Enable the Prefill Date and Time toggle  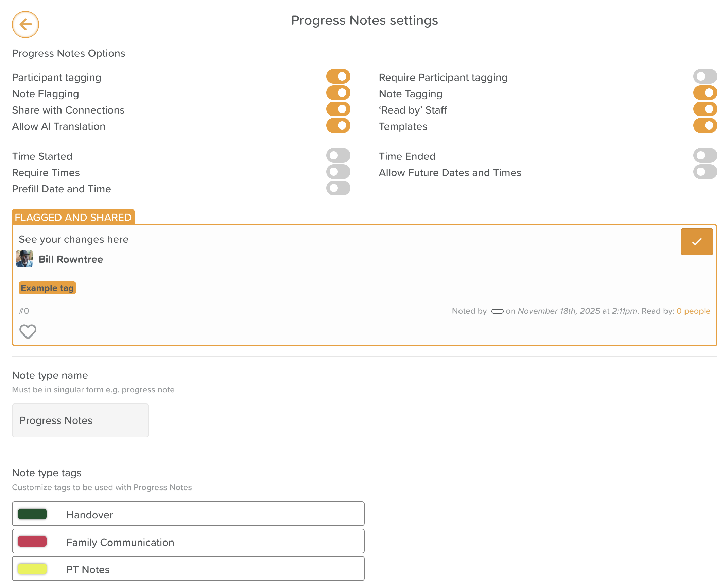pyautogui.click(x=338, y=188)
